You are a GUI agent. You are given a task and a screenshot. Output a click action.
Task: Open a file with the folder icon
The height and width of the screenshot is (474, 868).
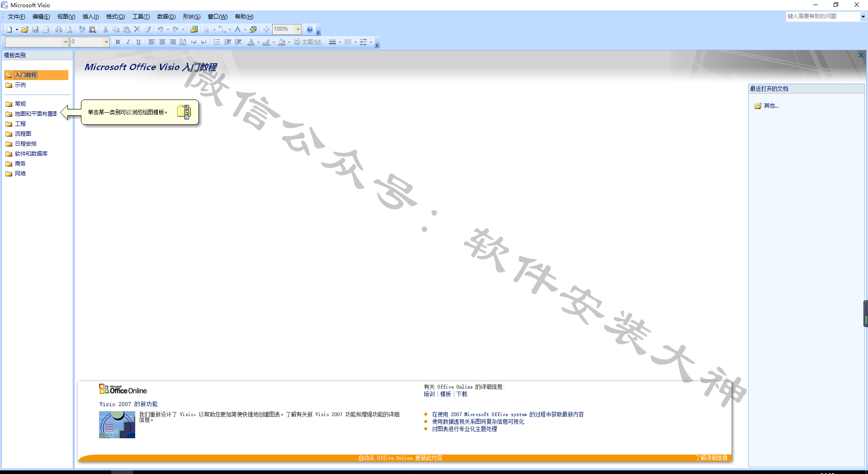pyautogui.click(x=25, y=29)
